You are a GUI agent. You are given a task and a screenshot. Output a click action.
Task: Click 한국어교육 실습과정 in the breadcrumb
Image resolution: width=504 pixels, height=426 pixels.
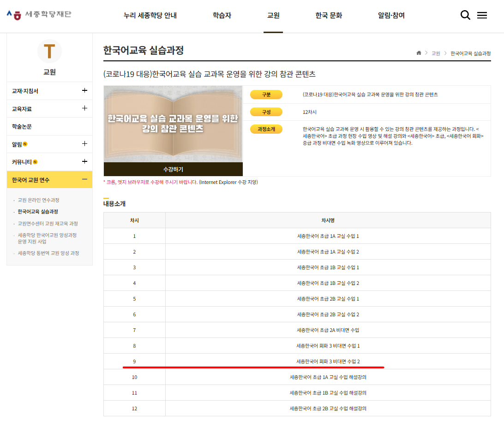coord(471,53)
